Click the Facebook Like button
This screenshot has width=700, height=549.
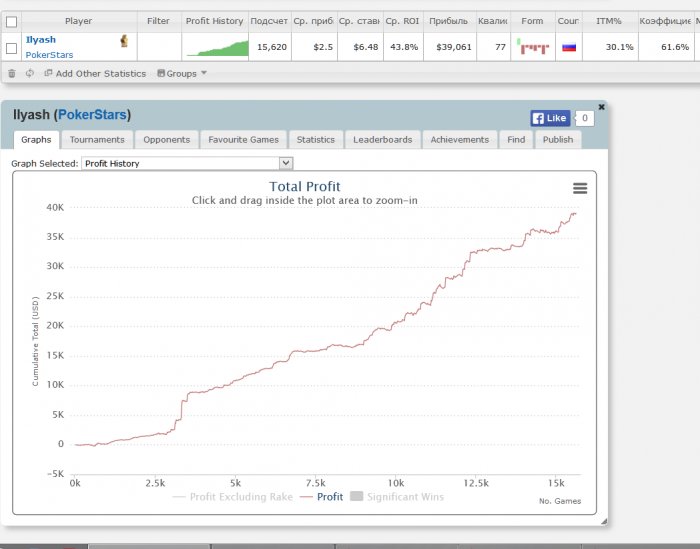coord(550,118)
